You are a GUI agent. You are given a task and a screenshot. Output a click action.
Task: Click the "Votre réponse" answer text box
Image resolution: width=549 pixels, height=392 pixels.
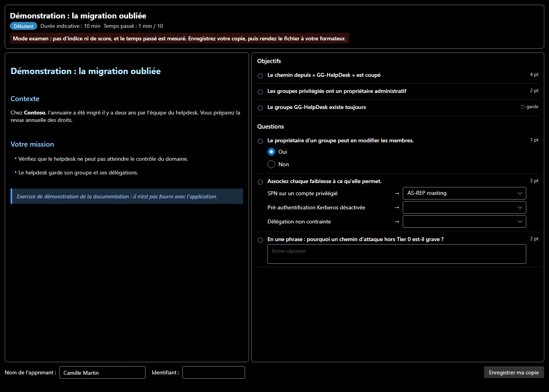396,254
